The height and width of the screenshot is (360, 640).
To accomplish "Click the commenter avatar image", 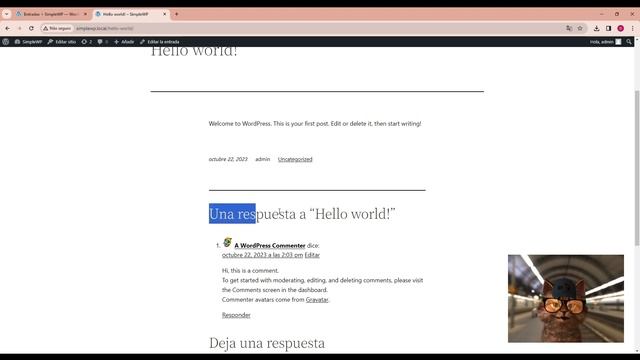I will tap(227, 242).
